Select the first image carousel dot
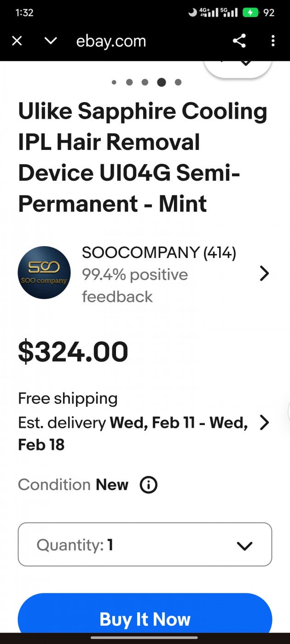Viewport: 290px width, 644px height. tap(114, 82)
